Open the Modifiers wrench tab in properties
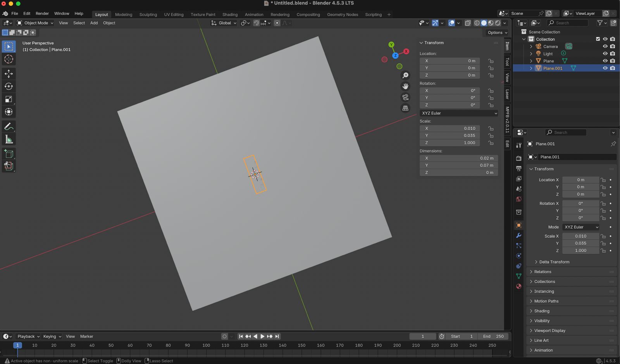The height and width of the screenshot is (364, 620). pyautogui.click(x=518, y=235)
